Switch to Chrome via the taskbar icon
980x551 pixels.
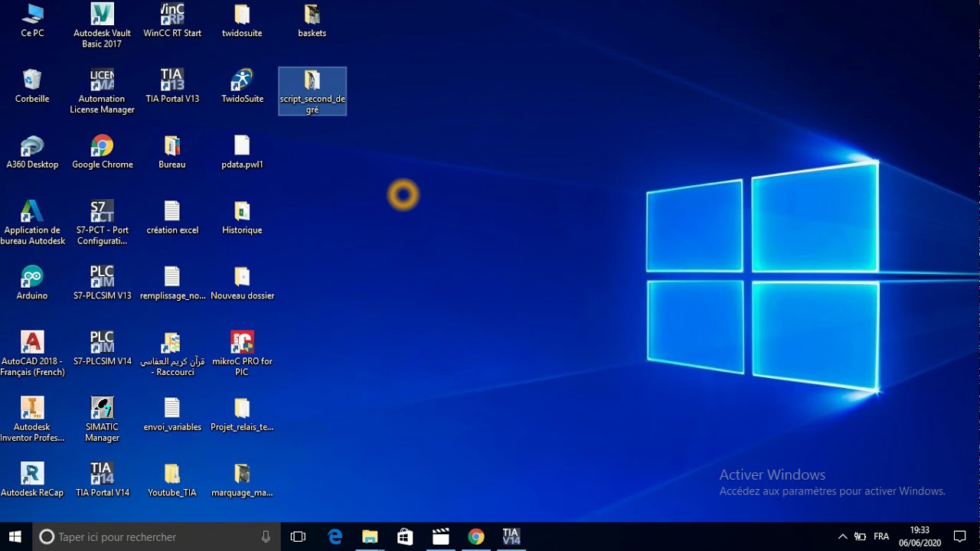pyautogui.click(x=476, y=536)
